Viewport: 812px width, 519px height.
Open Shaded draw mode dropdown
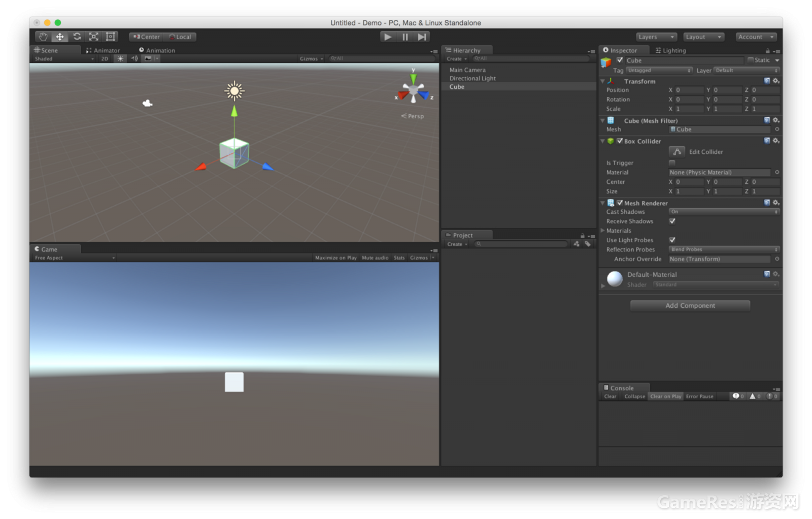pos(64,58)
